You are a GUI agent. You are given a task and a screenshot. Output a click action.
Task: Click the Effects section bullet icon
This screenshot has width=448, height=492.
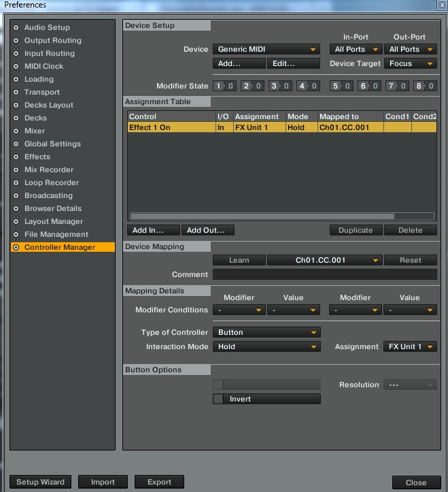point(16,157)
